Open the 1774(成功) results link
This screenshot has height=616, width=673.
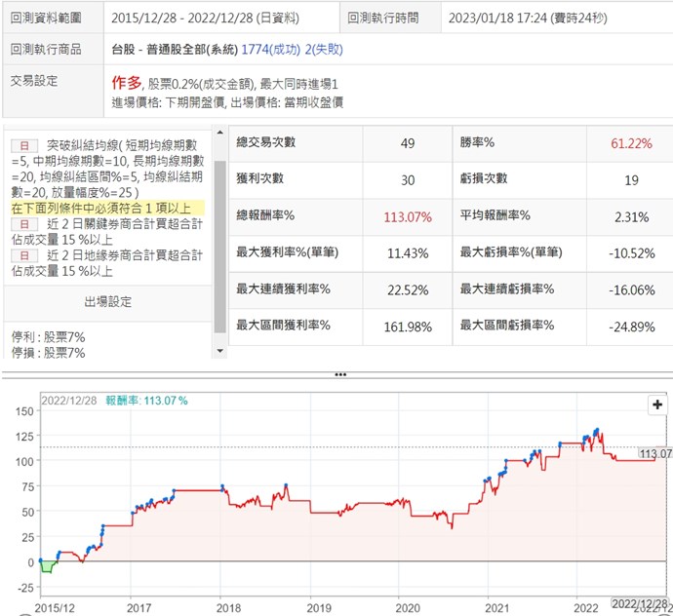click(271, 50)
